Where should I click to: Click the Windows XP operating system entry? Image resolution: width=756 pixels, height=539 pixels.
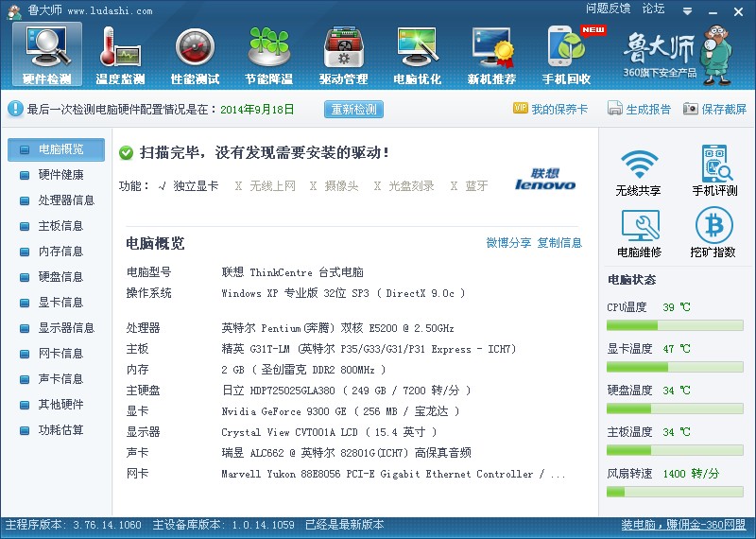click(343, 293)
